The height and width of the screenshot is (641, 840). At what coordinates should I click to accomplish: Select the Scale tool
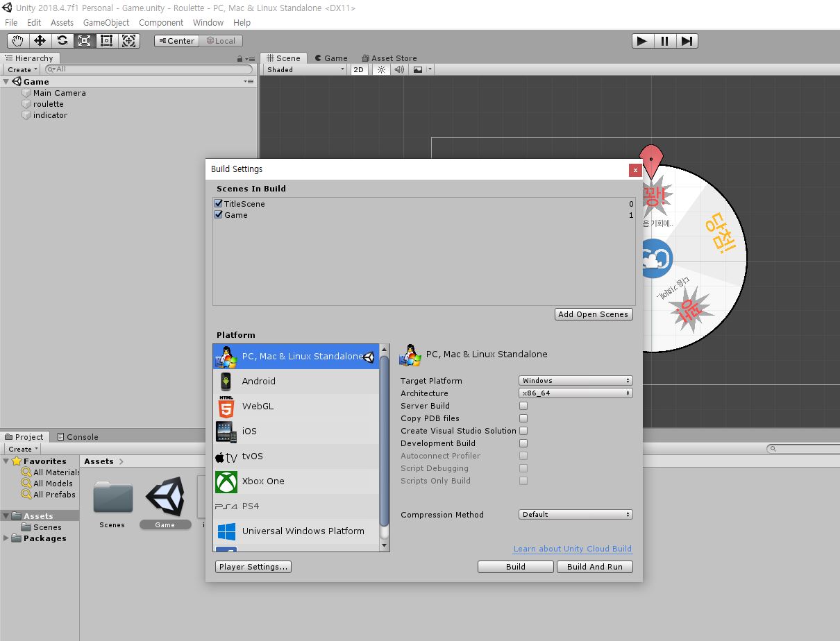85,41
